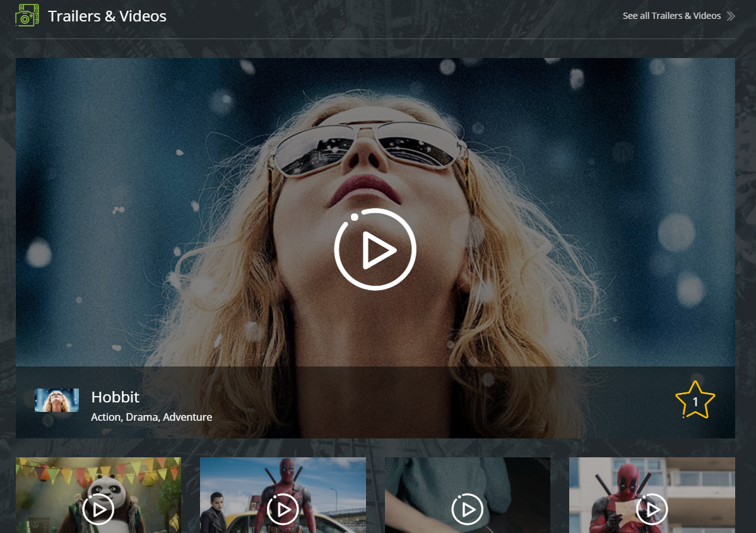Play the Deadpool reading note video

pos(652,509)
